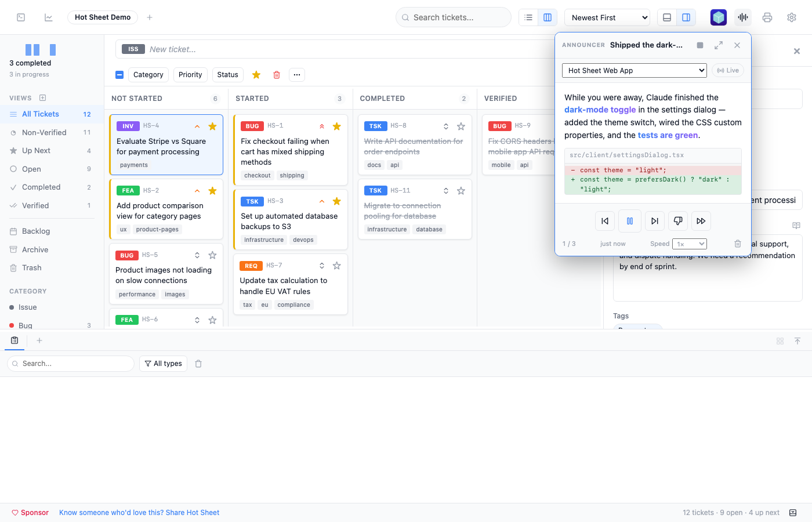Screen dimensions: 812x522
Task: Add a new view with Views plus icon
Action: (42, 98)
